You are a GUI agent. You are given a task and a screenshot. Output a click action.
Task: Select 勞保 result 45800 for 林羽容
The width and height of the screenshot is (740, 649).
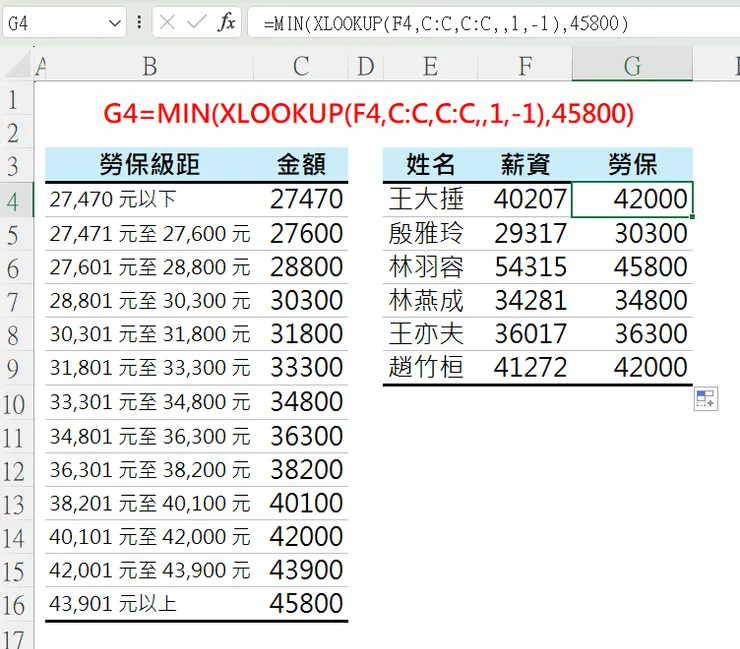(632, 267)
